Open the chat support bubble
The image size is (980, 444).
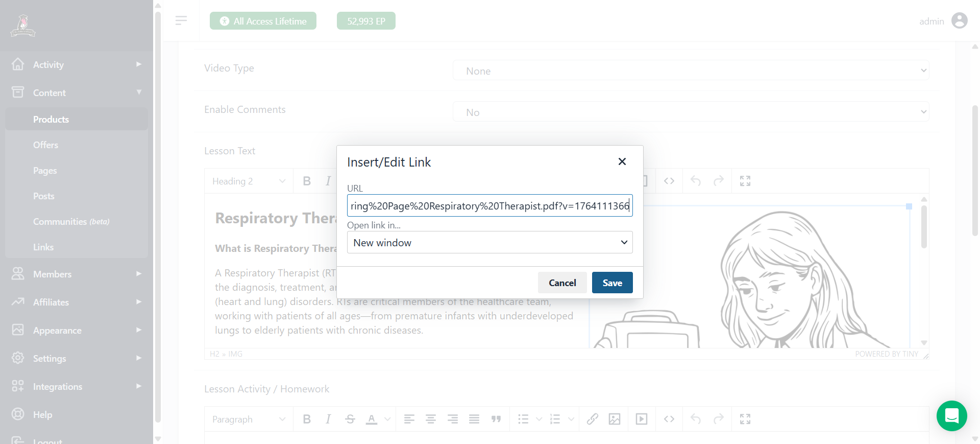point(951,416)
